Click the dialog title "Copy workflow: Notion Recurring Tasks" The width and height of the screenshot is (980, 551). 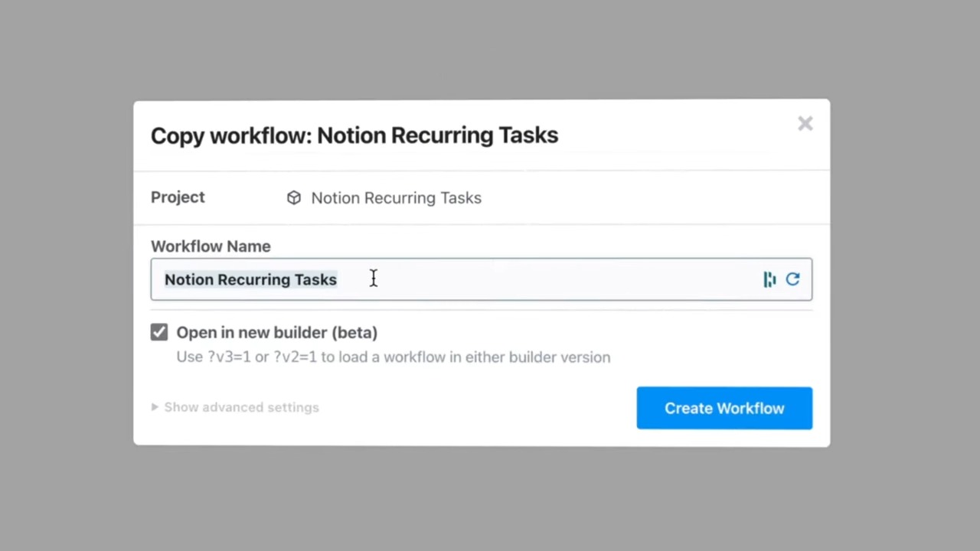pos(354,135)
